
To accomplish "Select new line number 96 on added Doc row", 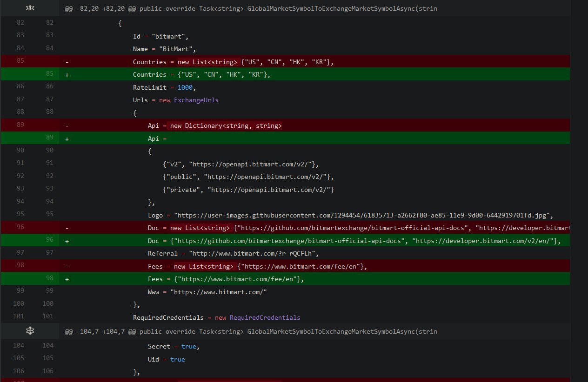I will point(49,240).
